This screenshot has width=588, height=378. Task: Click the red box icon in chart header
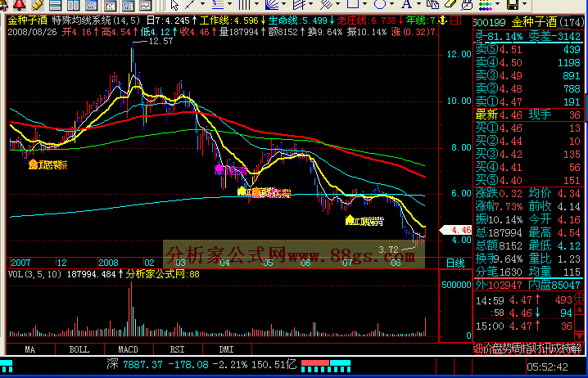455,20
